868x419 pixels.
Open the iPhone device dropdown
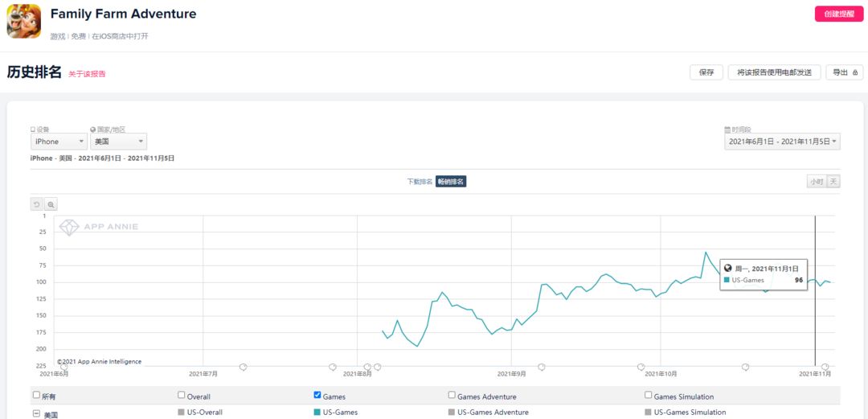click(x=59, y=142)
